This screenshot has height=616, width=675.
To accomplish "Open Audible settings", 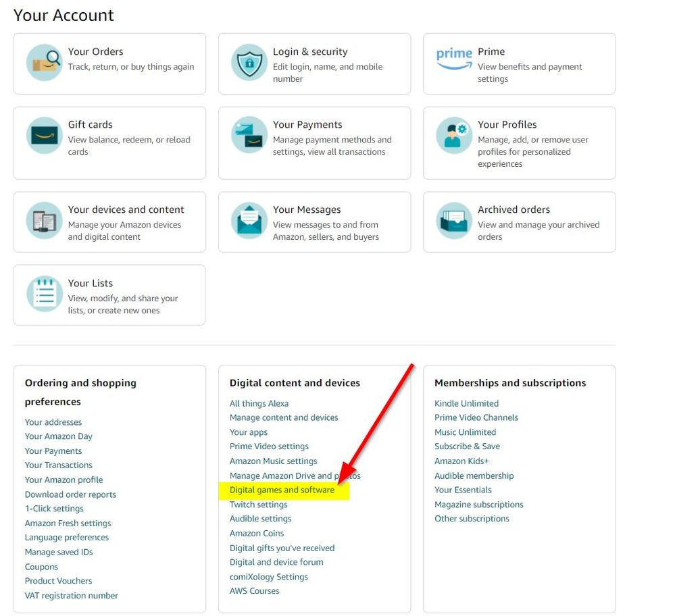I will [x=260, y=519].
